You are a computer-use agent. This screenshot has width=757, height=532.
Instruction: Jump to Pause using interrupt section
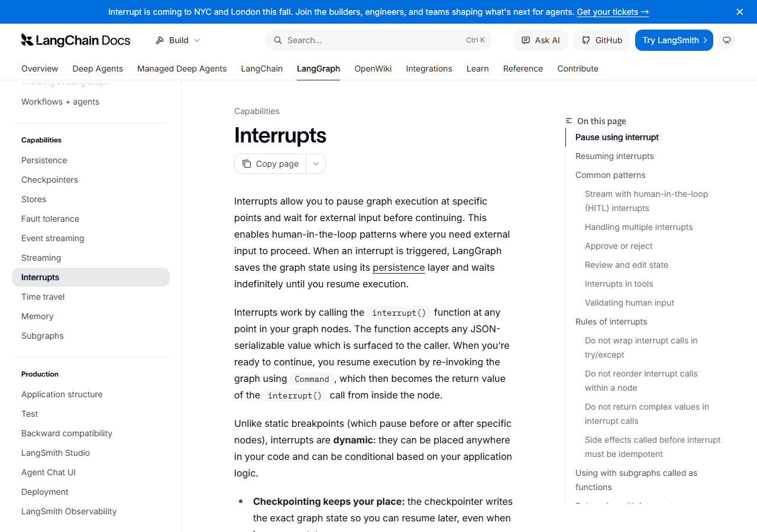617,137
